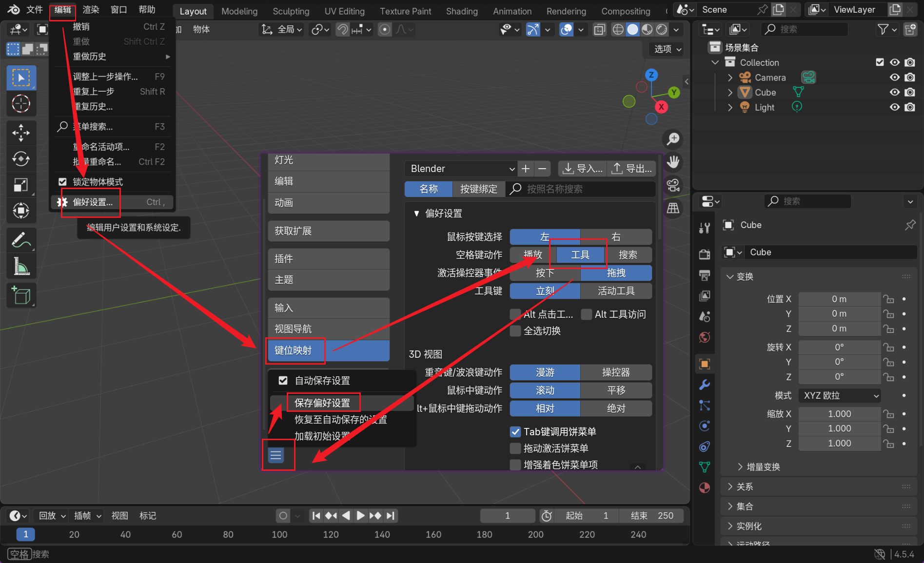Select the Move tool in left toolbar

tap(21, 132)
